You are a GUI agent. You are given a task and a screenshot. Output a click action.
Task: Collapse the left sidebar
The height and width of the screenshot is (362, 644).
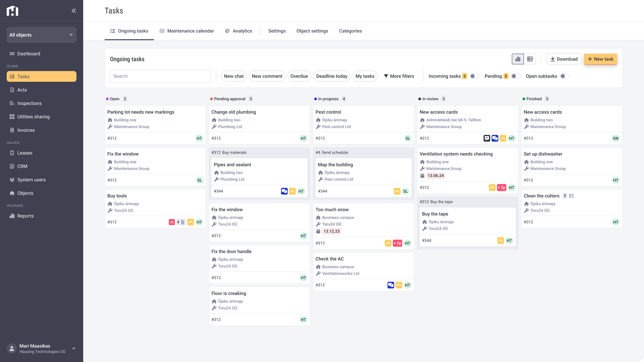pos(74,11)
